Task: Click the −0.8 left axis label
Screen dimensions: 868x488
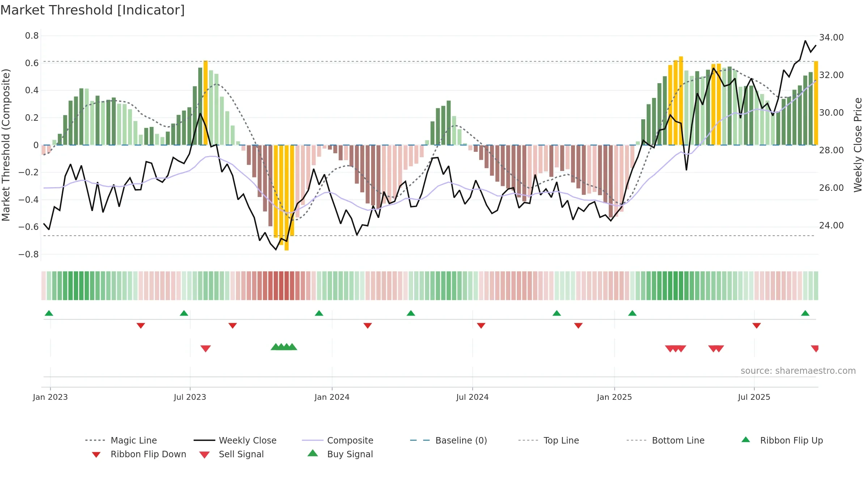Action: [x=29, y=254]
